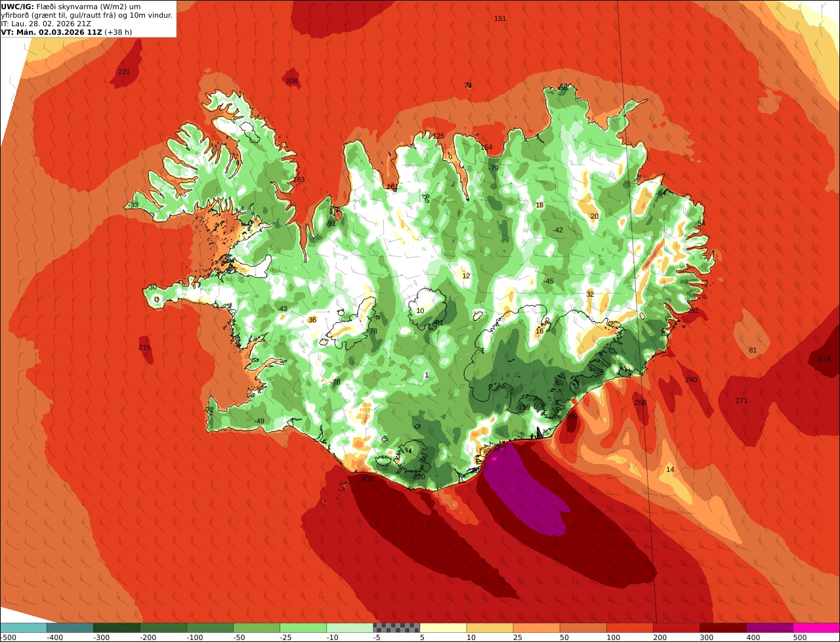Click the map flux value 215
The width and height of the screenshot is (840, 642).
click(144, 347)
